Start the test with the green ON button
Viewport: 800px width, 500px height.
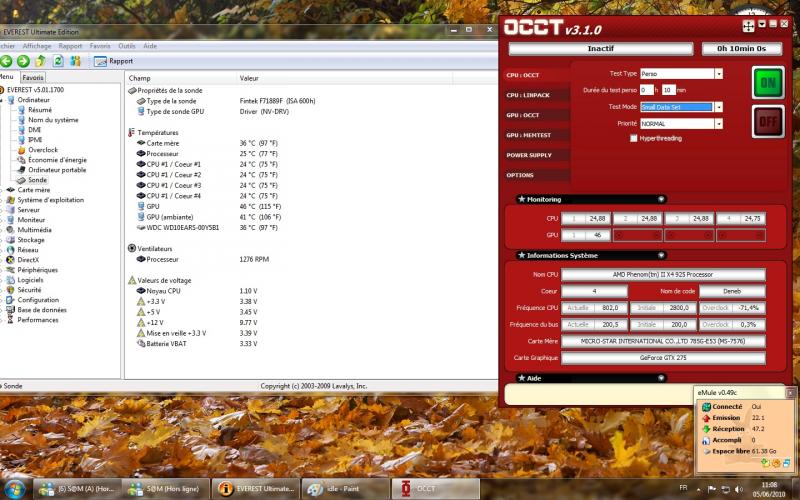pos(768,82)
